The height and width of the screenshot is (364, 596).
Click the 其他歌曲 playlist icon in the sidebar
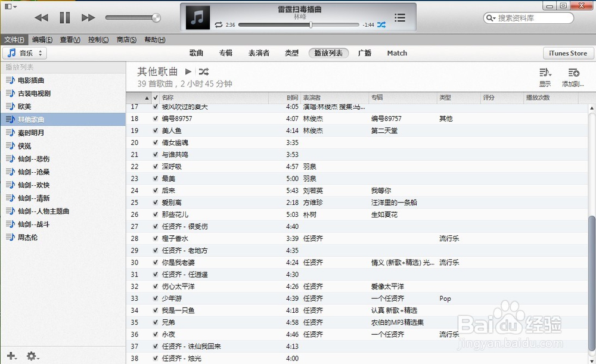tap(10, 119)
